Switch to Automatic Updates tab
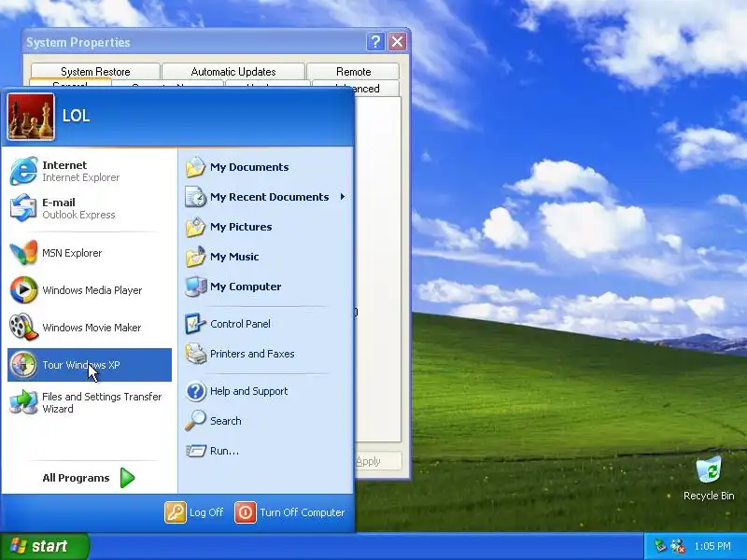This screenshot has height=560, width=747. [x=233, y=72]
